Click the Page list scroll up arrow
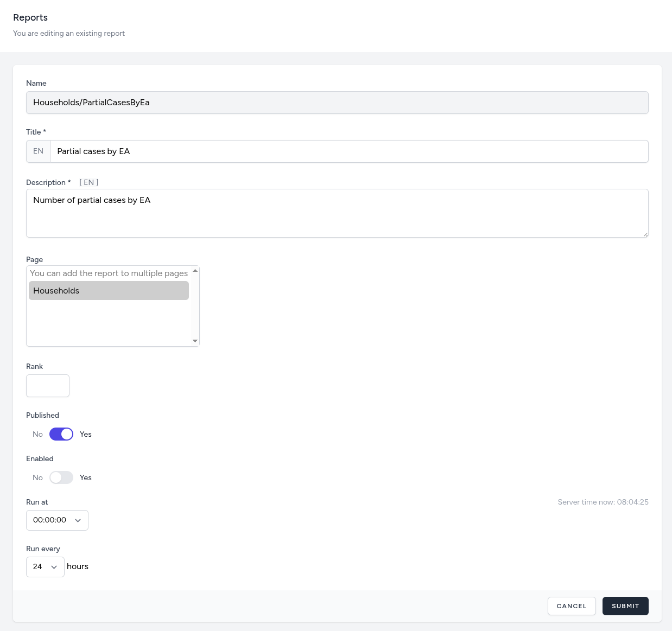Image resolution: width=672 pixels, height=631 pixels. click(195, 271)
